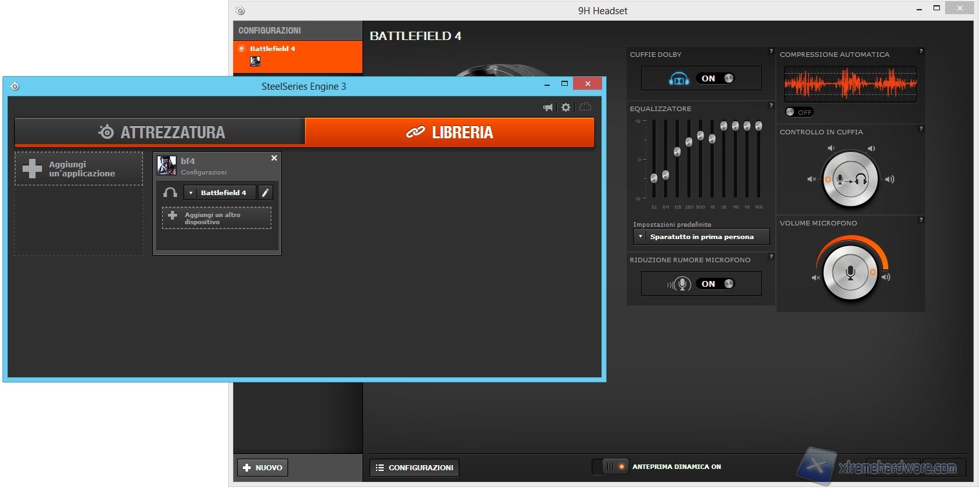
Task: Click the microphone knob in Volume Microfono
Action: pos(850,274)
